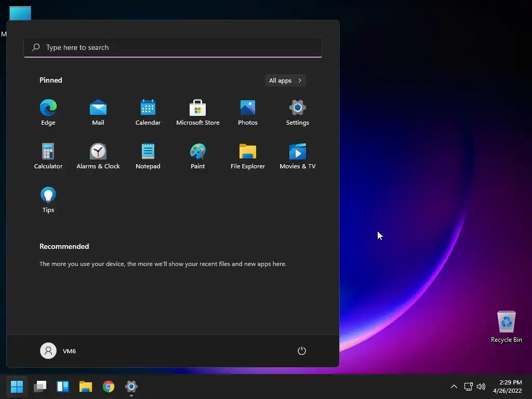Click the search magnifier icon
This screenshot has width=532, height=399.
(x=36, y=47)
